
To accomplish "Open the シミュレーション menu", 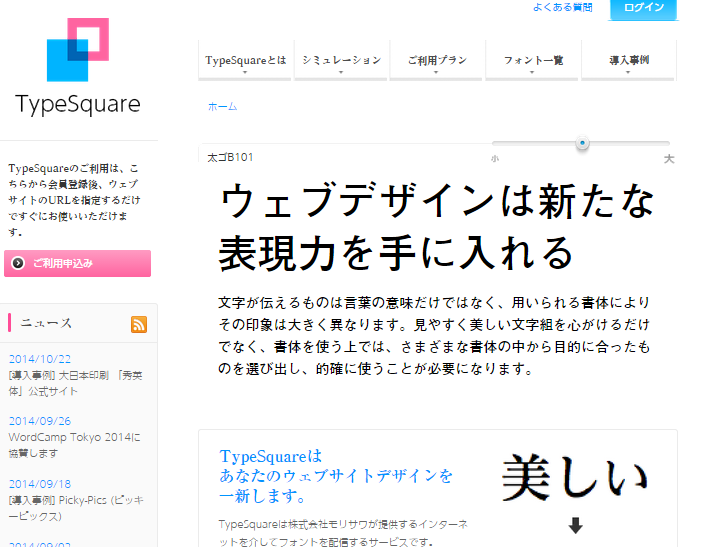I will 341,60.
